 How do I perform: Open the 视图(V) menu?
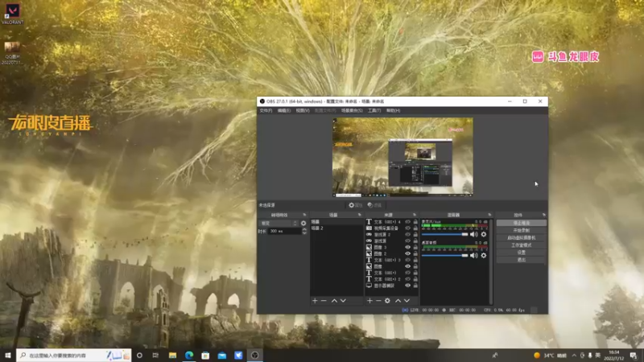(303, 110)
